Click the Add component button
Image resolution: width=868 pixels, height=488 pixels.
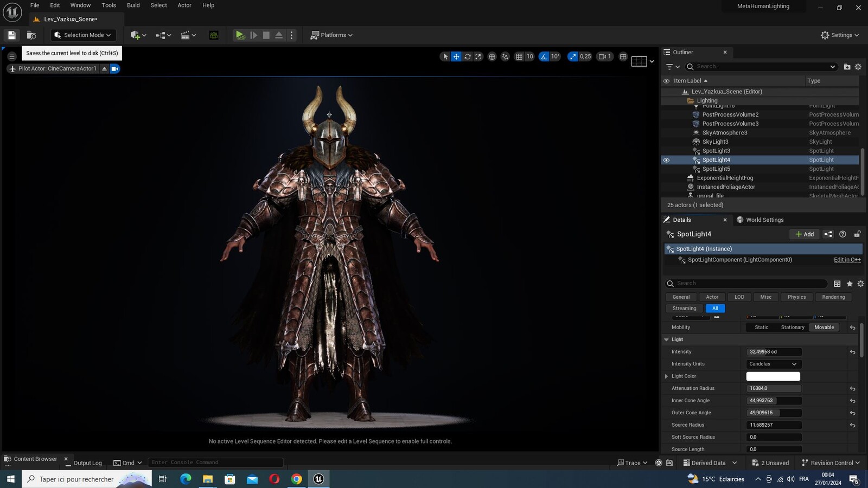(x=804, y=234)
